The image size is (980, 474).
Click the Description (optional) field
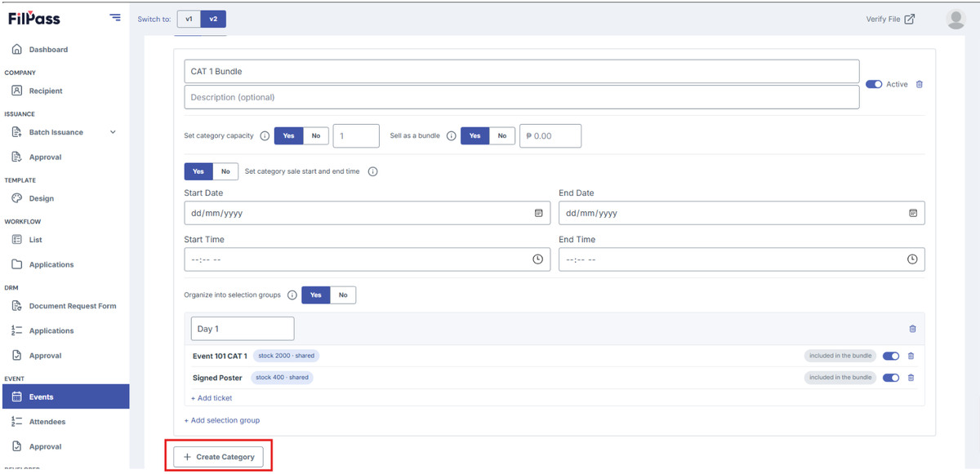(522, 97)
